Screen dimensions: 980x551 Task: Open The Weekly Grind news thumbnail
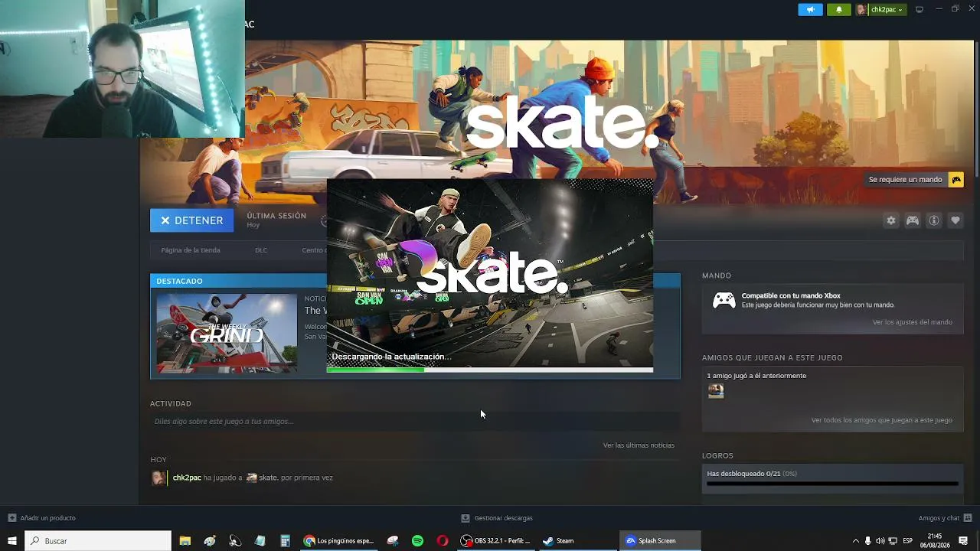(x=227, y=334)
